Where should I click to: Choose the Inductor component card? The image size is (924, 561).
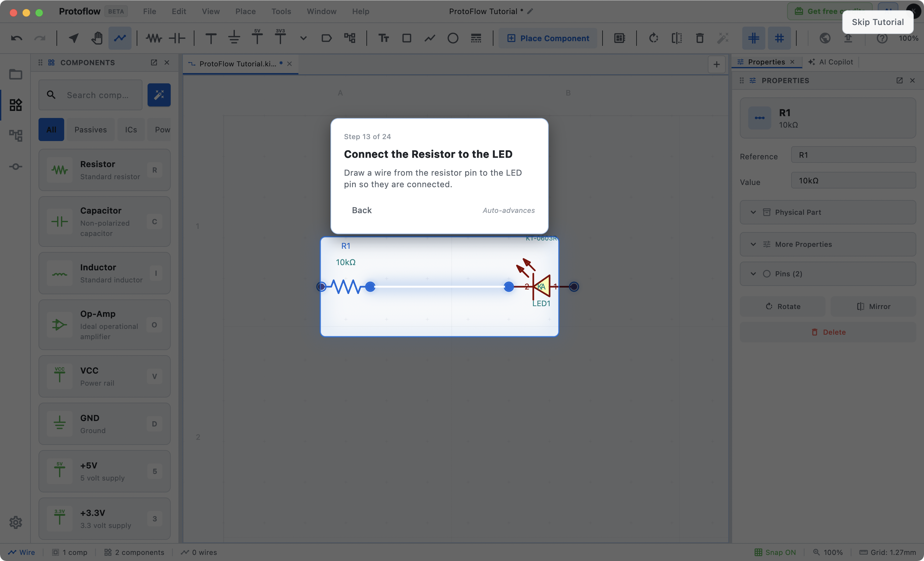105,273
